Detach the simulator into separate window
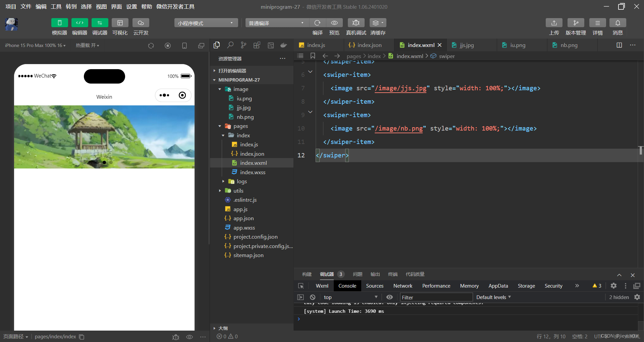 [x=201, y=46]
